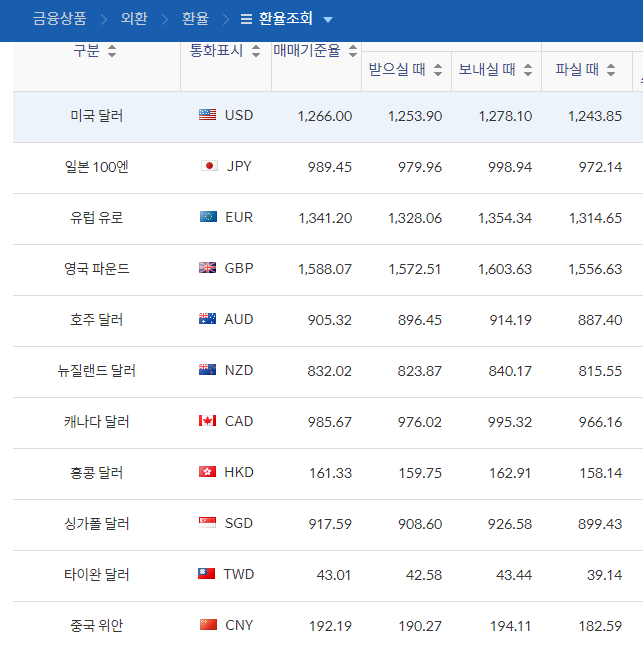Open 외환 in the breadcrumb menu

[x=134, y=19]
